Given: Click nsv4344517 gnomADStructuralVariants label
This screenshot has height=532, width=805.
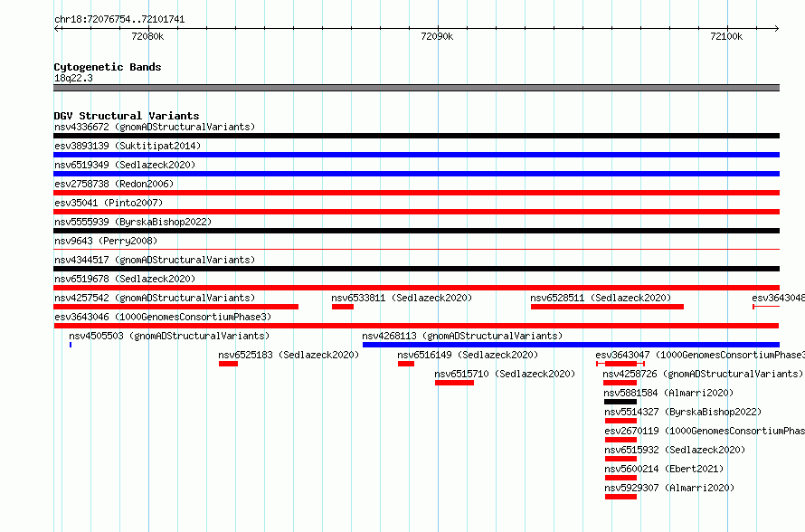Looking at the screenshot, I should (x=155, y=260).
